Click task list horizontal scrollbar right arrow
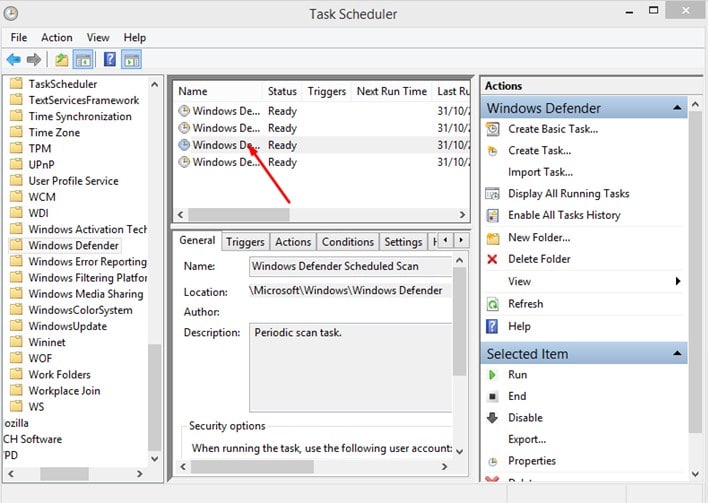708x503 pixels. [x=462, y=214]
